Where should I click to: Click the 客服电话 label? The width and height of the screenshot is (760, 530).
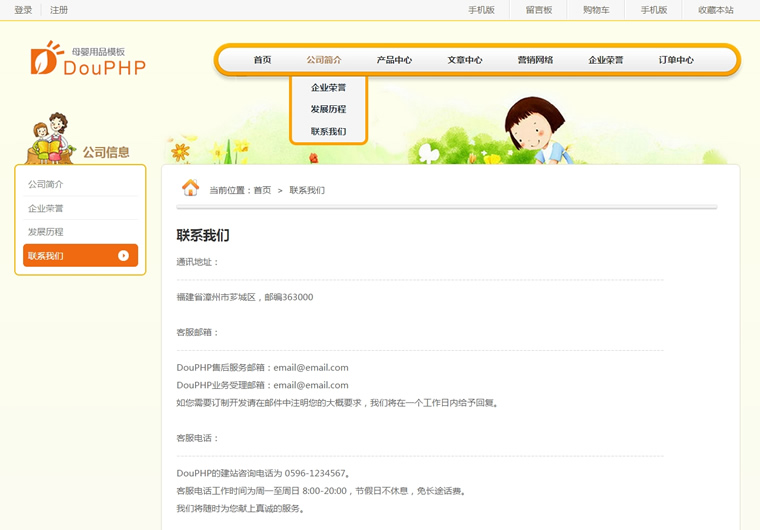[198, 438]
